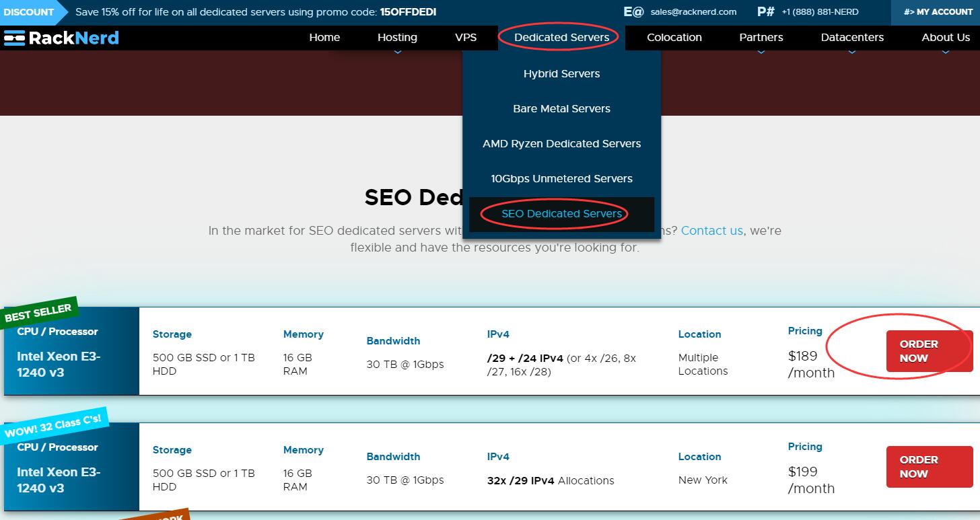Screen dimensions: 980x520
Task: Click the 'New York' location text
Action: (x=703, y=480)
